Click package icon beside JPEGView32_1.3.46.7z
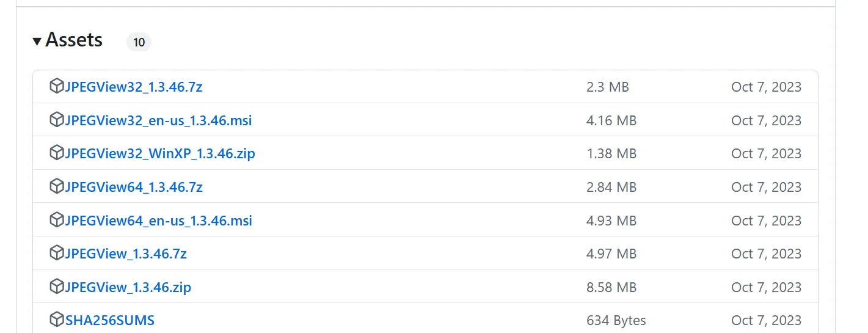 tap(57, 87)
